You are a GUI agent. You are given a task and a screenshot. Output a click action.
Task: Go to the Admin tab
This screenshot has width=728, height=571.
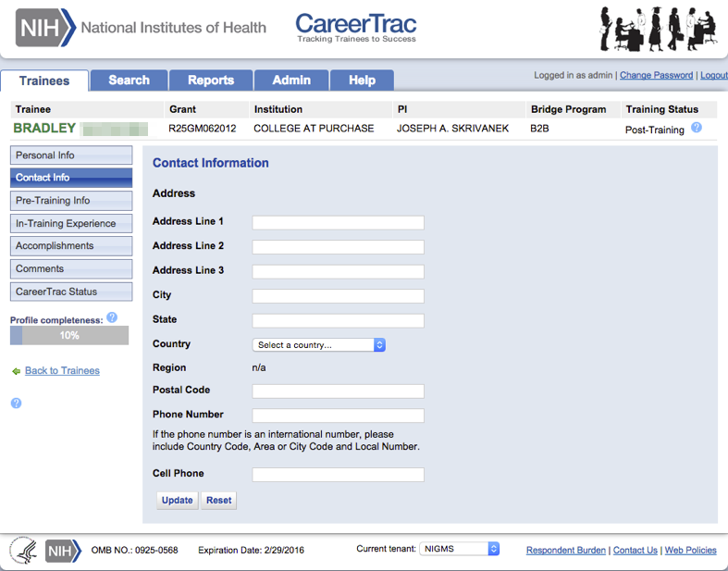point(291,80)
